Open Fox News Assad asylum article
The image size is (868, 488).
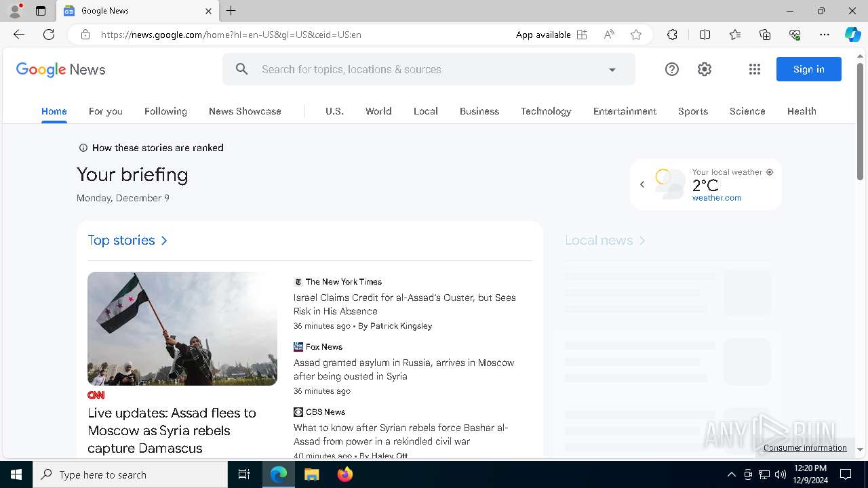404,369
